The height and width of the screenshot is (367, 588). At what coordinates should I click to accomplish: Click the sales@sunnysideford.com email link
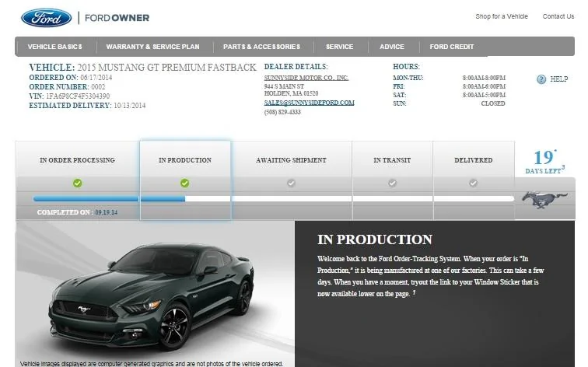(309, 103)
